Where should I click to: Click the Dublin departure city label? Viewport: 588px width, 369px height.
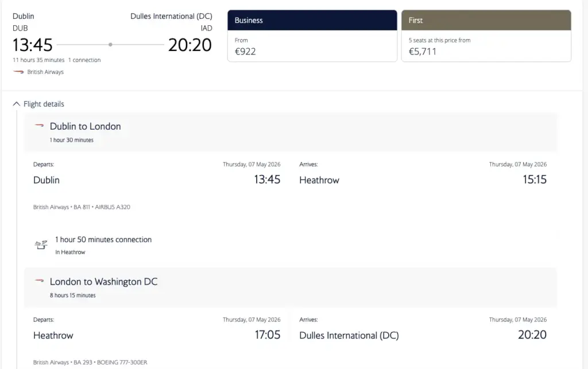pyautogui.click(x=46, y=180)
